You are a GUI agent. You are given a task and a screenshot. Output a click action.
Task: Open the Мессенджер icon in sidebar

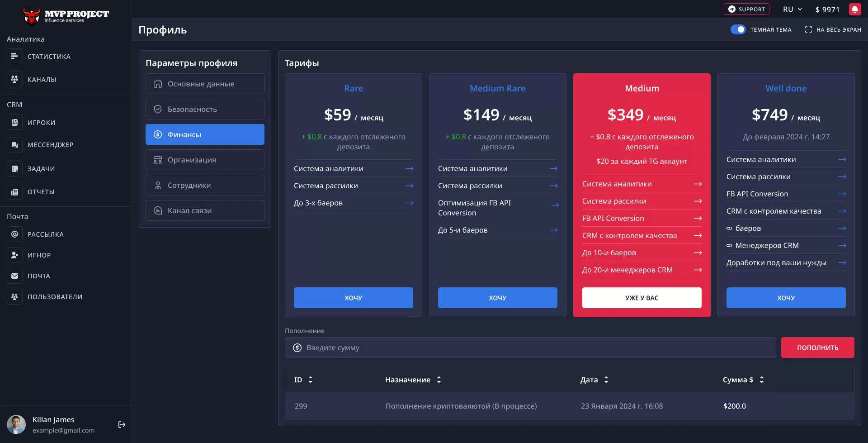coord(14,144)
